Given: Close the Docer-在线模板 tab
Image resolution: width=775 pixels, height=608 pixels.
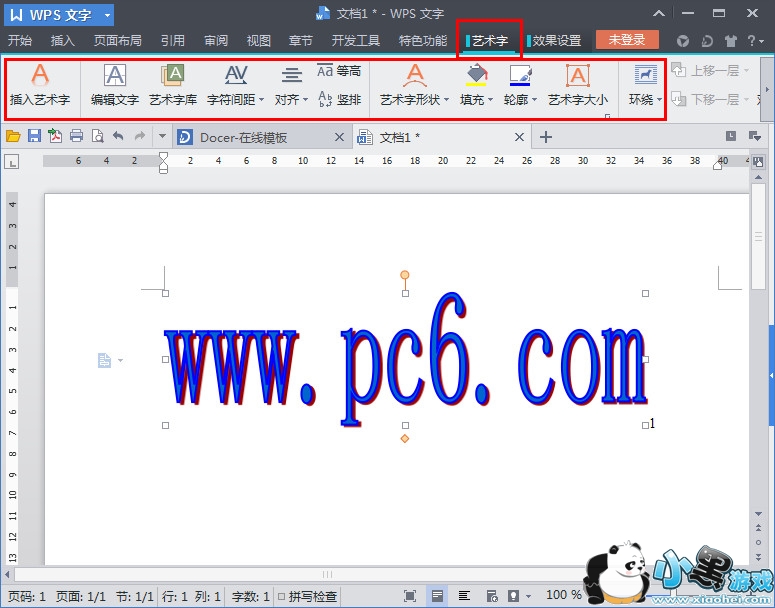Looking at the screenshot, I should (339, 137).
